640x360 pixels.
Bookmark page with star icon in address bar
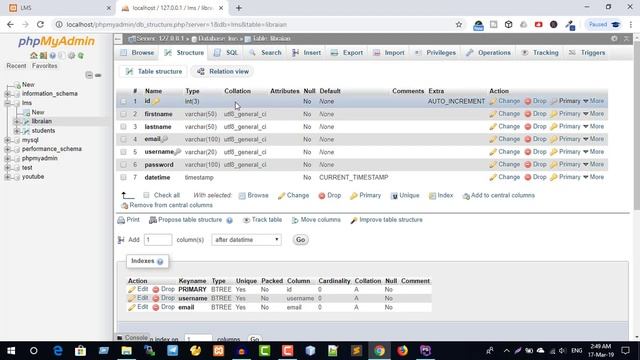point(459,24)
